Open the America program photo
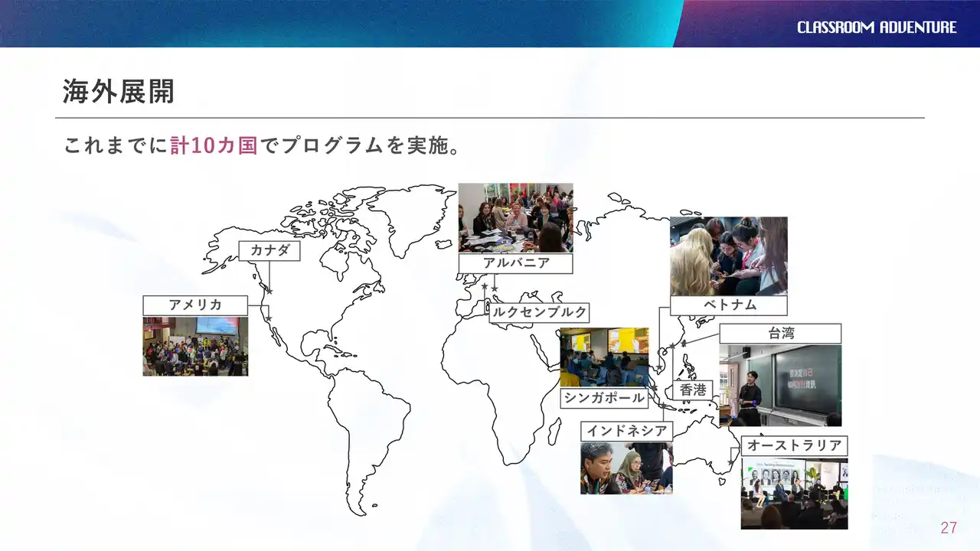Image resolution: width=980 pixels, height=551 pixels. click(195, 346)
